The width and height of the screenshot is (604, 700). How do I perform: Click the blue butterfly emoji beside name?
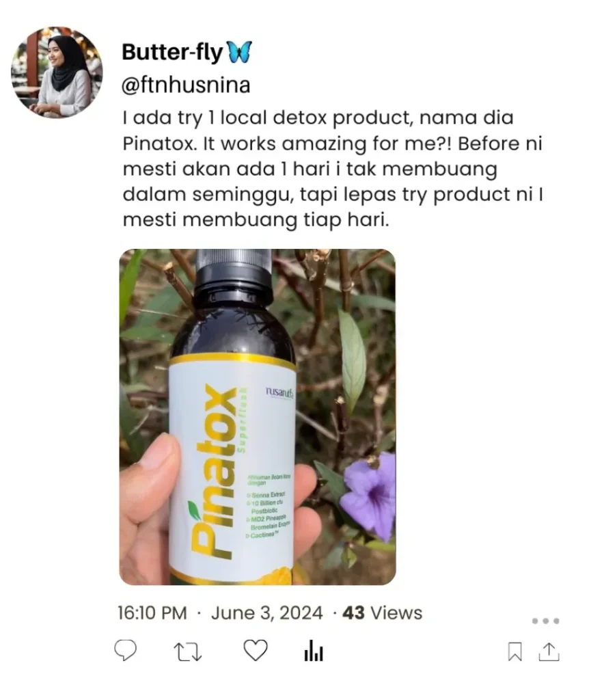240,52
